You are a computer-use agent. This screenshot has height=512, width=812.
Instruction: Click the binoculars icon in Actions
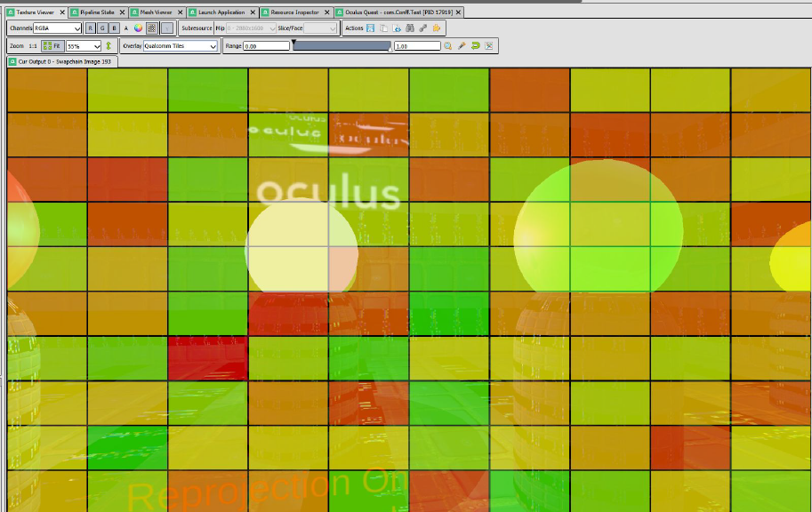[410, 28]
